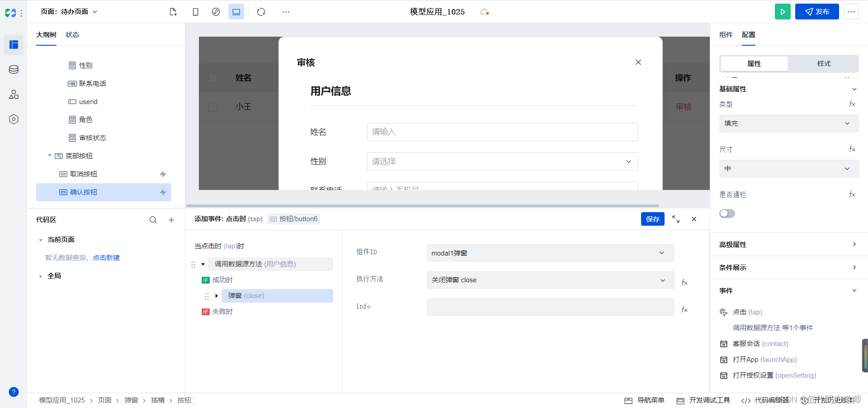Click the refresh icon in the top toolbar
Image resolution: width=868 pixels, height=408 pixels.
point(261,12)
